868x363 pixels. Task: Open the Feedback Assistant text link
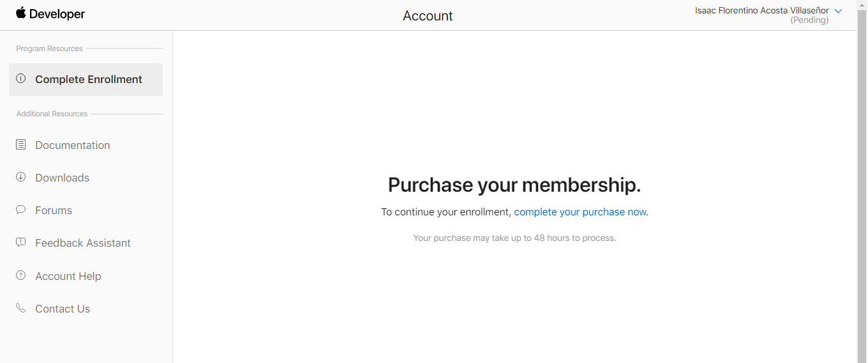click(x=83, y=243)
